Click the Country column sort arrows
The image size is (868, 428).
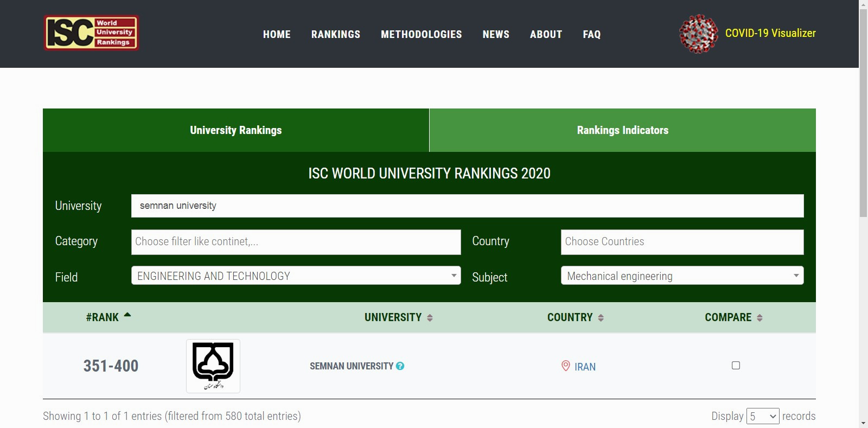click(601, 318)
